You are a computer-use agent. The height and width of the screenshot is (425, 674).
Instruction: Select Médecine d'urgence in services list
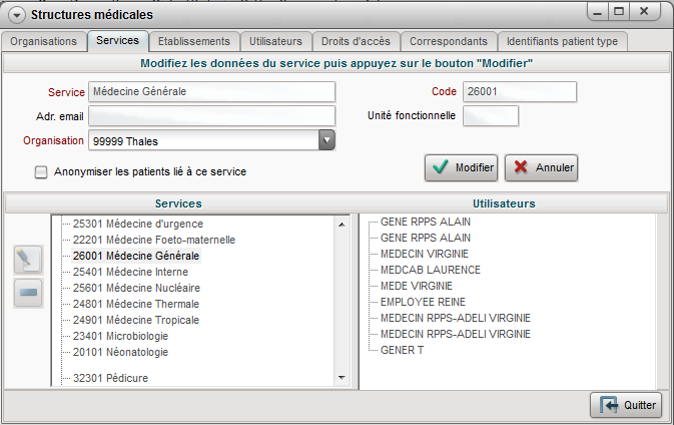point(138,224)
